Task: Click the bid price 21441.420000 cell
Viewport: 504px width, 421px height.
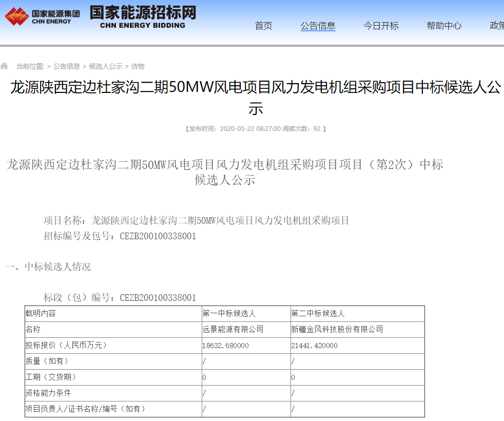Action: 357,346
